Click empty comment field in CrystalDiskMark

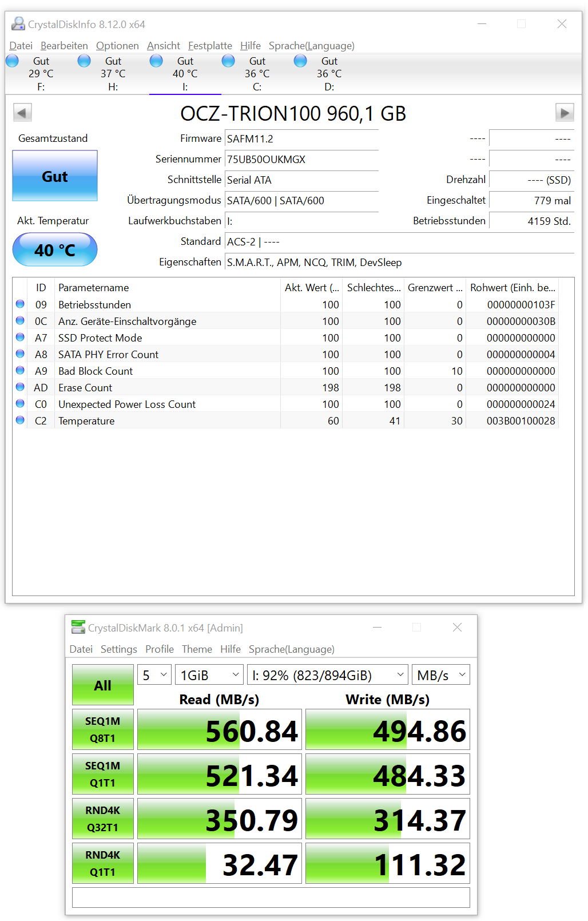(271, 898)
